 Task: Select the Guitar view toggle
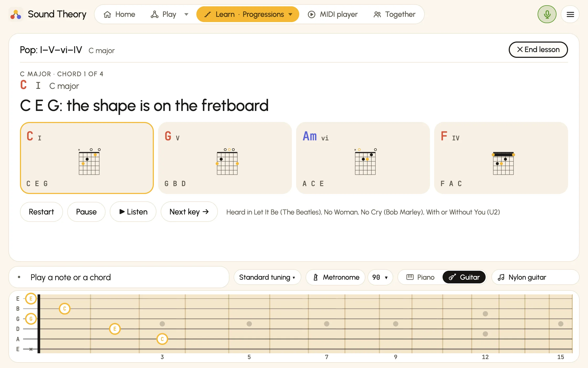[464, 277]
